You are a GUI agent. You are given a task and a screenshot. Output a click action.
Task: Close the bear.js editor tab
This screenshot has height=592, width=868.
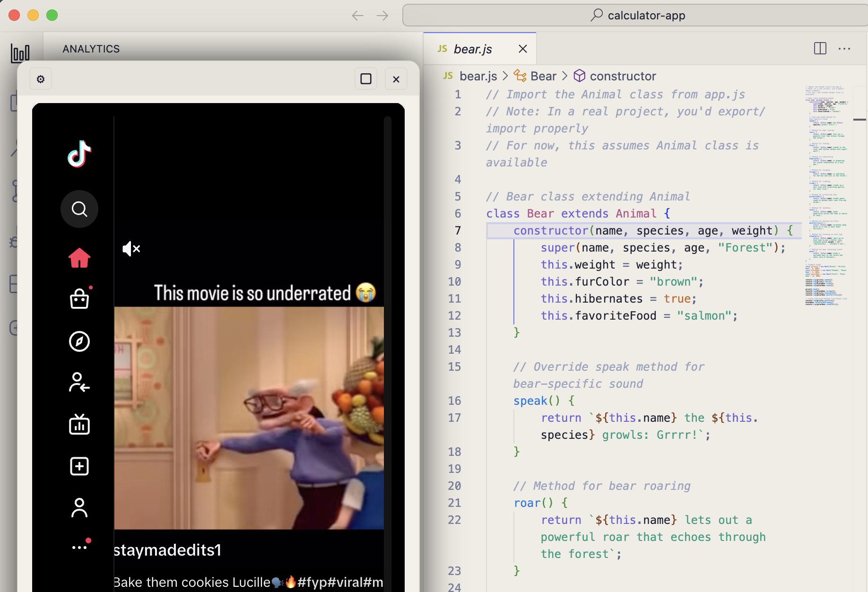pyautogui.click(x=523, y=49)
